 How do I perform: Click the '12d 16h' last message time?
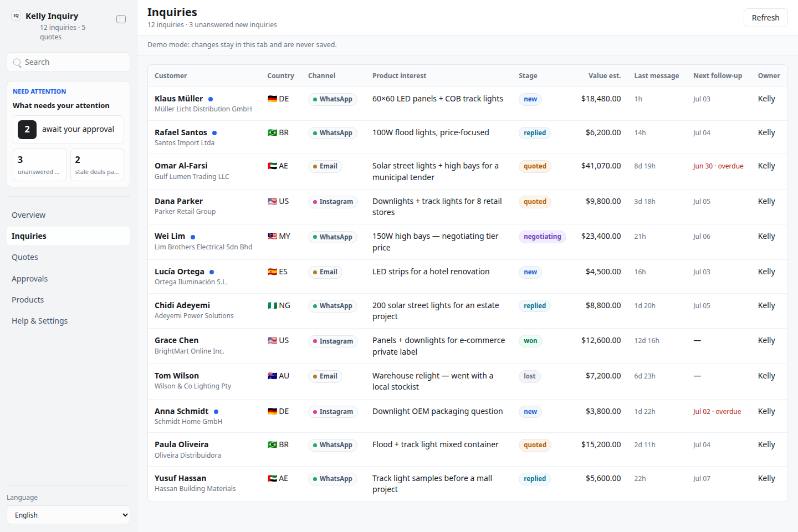click(647, 341)
